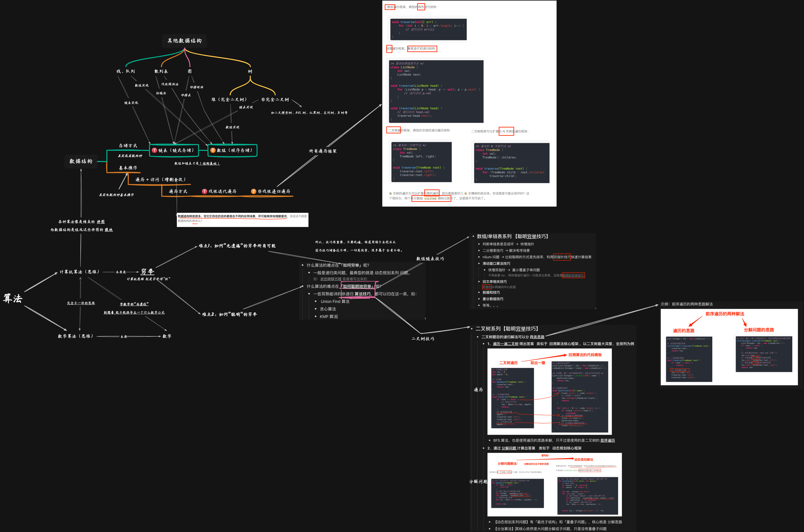Select 堆（完全二叉树）node
The image size is (804, 532).
(x=229, y=99)
